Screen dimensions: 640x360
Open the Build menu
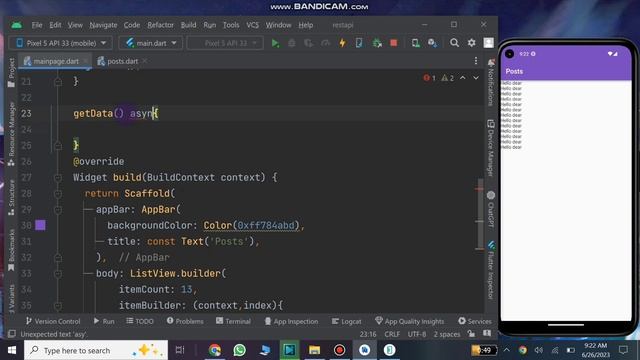click(188, 25)
